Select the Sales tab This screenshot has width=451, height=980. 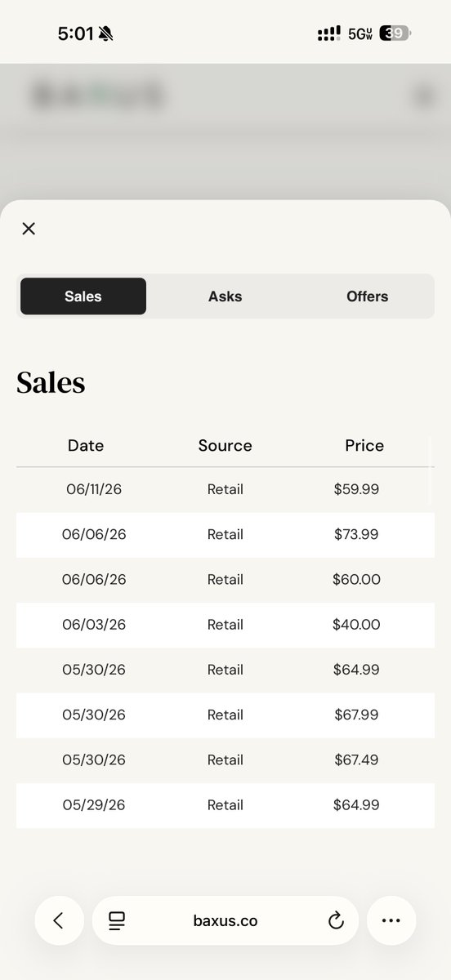[83, 296]
